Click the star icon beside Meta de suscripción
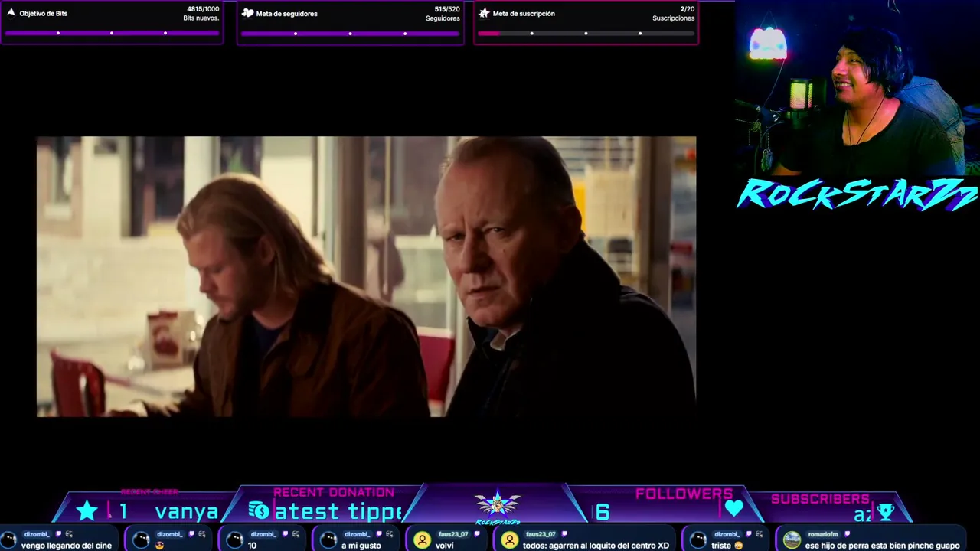 (x=484, y=13)
